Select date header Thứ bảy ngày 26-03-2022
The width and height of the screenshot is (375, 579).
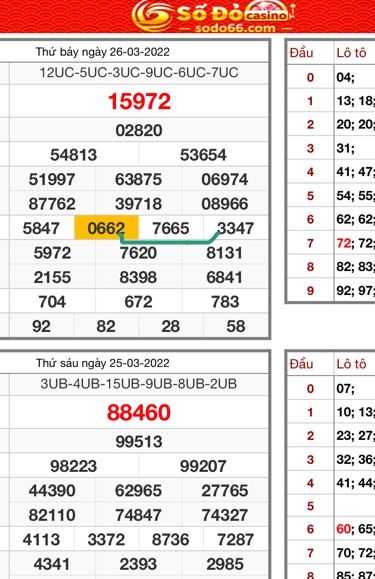pyautogui.click(x=103, y=52)
